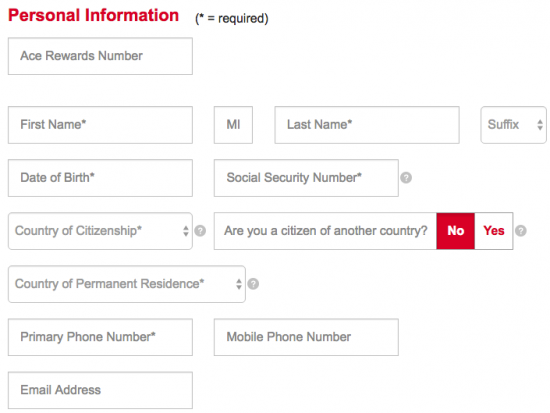Click help icon after the No/Yes citizen toggle

click(x=521, y=231)
